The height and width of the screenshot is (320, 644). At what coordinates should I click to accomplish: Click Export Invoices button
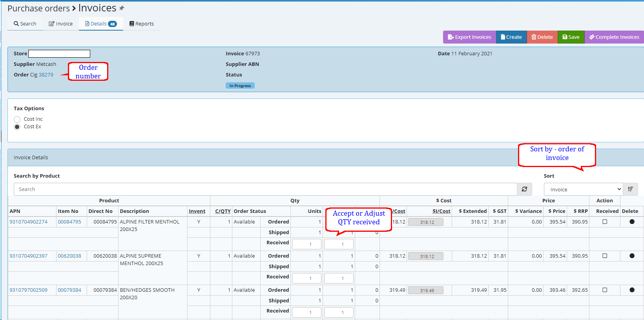pos(469,37)
